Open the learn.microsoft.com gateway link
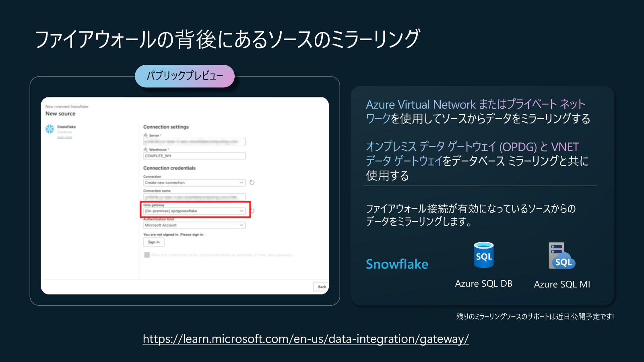 [306, 339]
